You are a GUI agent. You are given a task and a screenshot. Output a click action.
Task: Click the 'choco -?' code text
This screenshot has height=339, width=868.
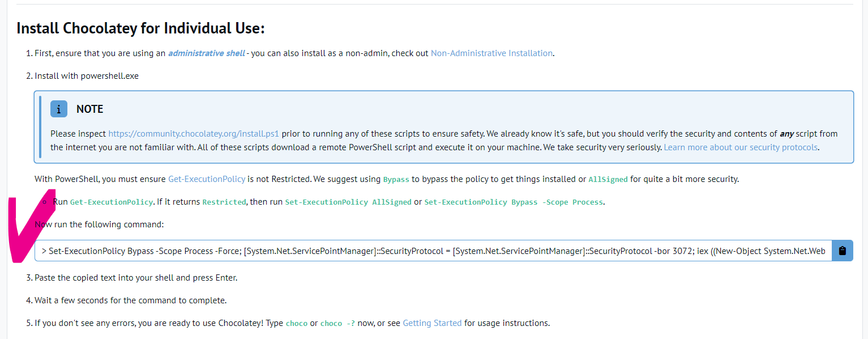pos(338,324)
